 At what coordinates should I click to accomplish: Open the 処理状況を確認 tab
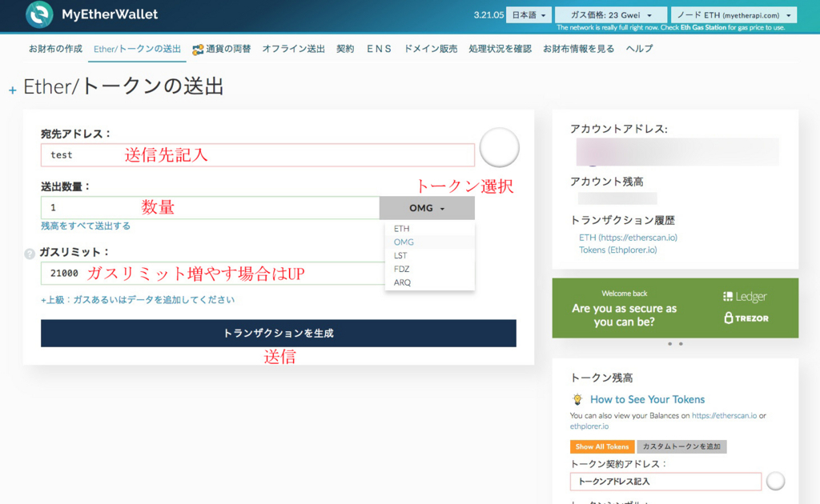(x=500, y=49)
